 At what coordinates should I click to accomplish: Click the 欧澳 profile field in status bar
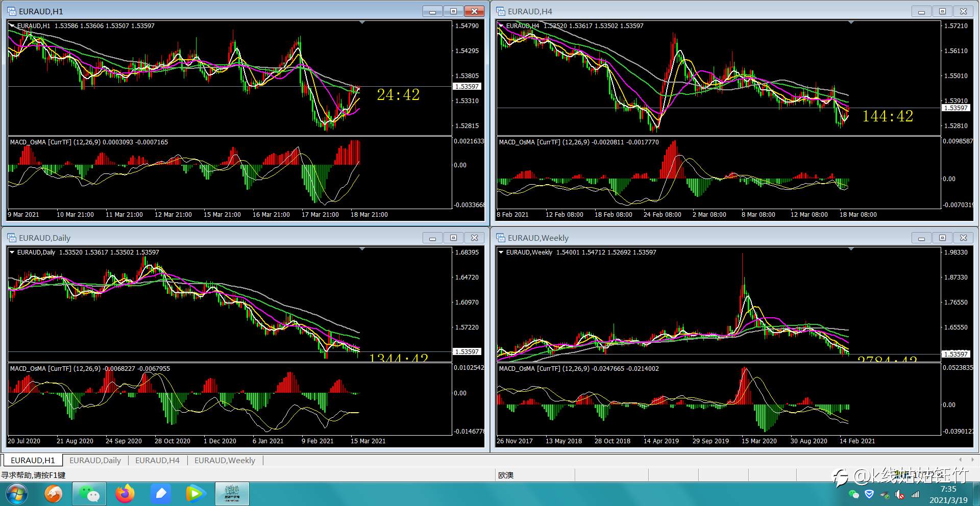[535, 475]
